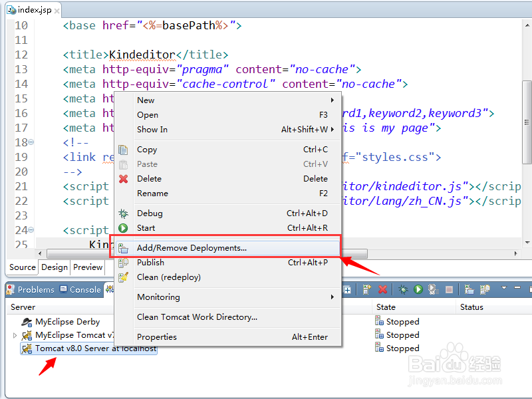This screenshot has width=532, height=399.
Task: Click the basePath text on line 10
Action: pyautogui.click(x=189, y=25)
